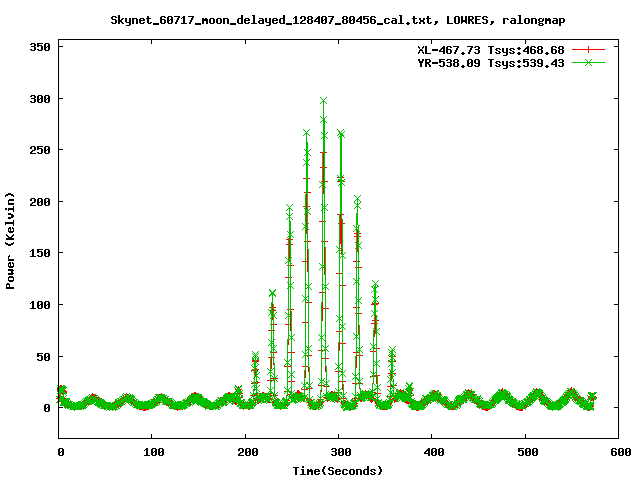Click the red XL legend line sample

click(588, 50)
